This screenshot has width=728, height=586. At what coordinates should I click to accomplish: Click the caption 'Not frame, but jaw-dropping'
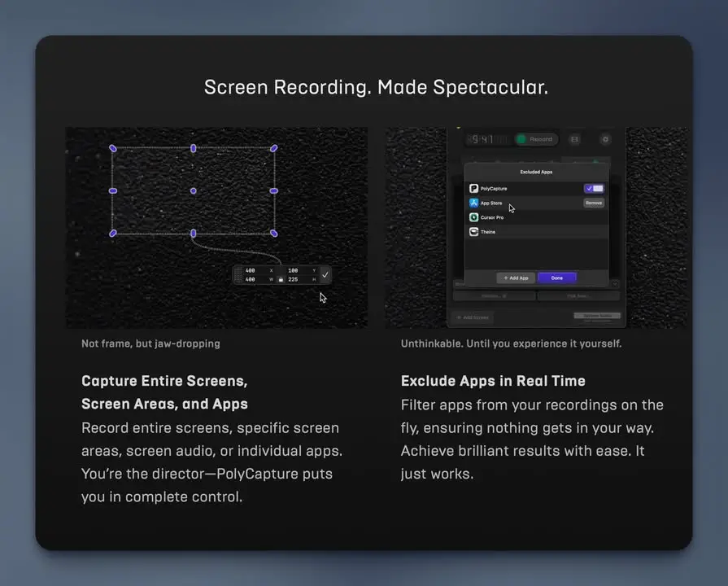[151, 343]
